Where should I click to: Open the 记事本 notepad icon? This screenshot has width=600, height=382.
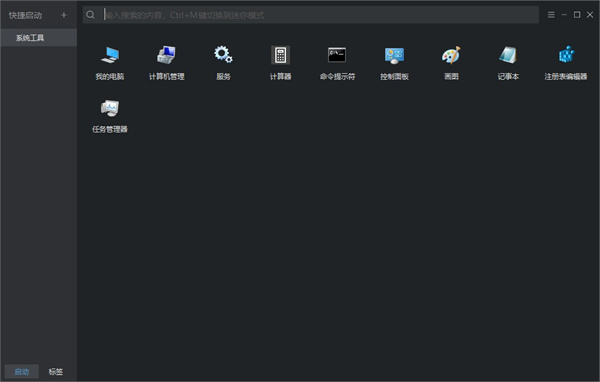(x=508, y=55)
